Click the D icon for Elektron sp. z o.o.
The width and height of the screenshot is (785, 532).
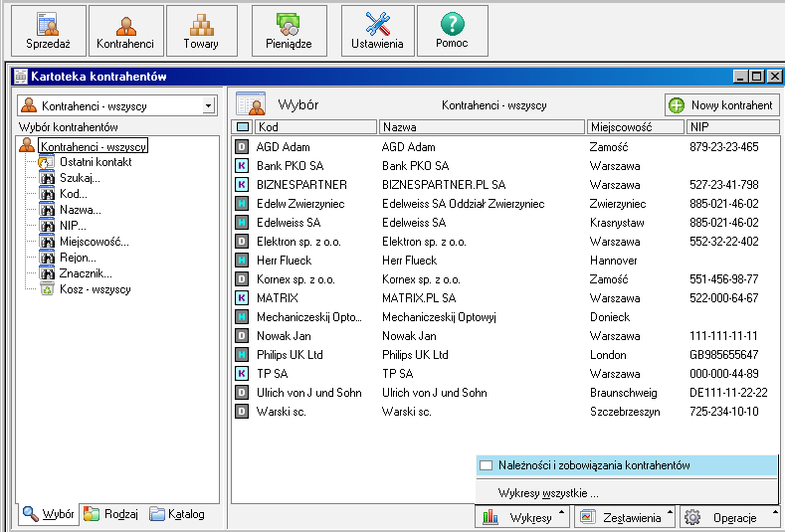(x=242, y=242)
